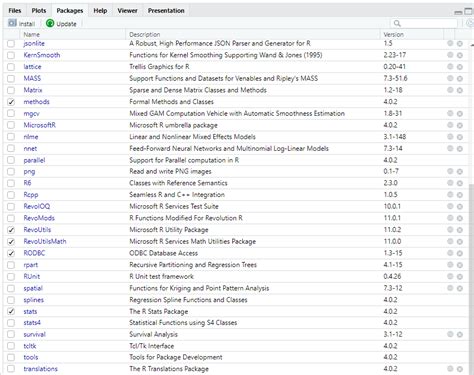474x375 pixels.
Task: Open the Help tab
Action: click(x=100, y=11)
